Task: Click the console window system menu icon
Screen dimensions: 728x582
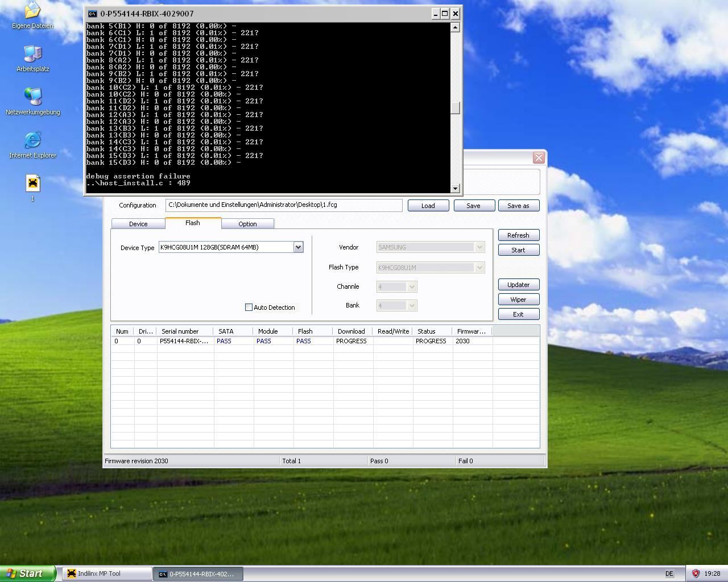Action: coord(92,14)
